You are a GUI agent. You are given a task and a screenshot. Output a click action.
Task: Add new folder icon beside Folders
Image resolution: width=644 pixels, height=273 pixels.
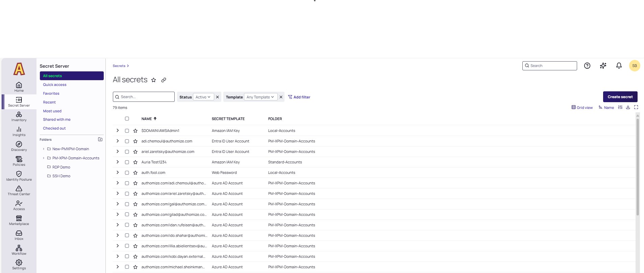point(100,139)
